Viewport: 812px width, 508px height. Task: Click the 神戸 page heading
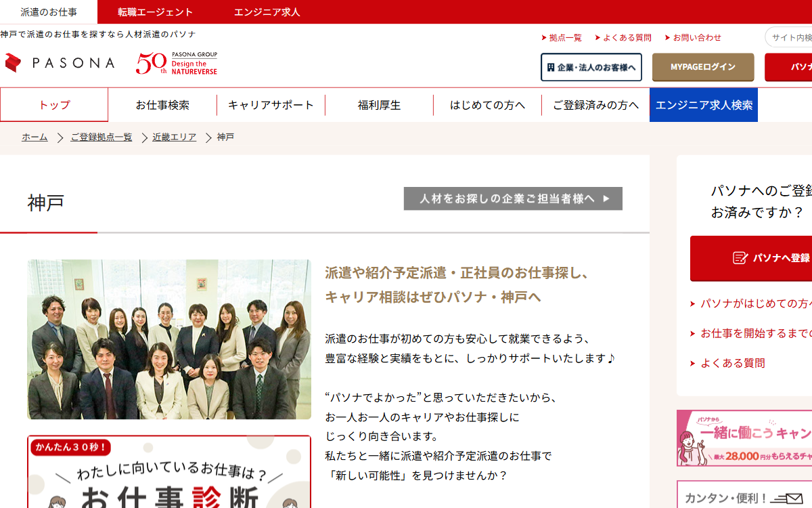click(x=46, y=203)
